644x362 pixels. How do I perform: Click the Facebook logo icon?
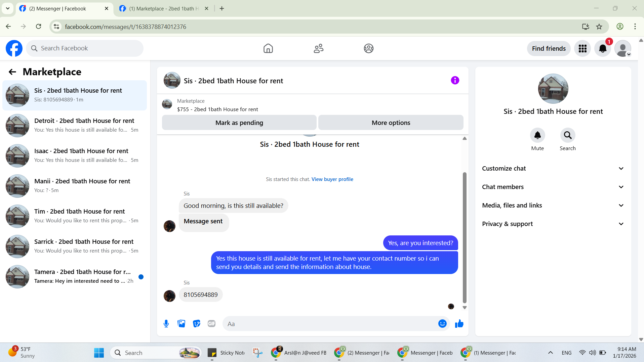(x=14, y=48)
